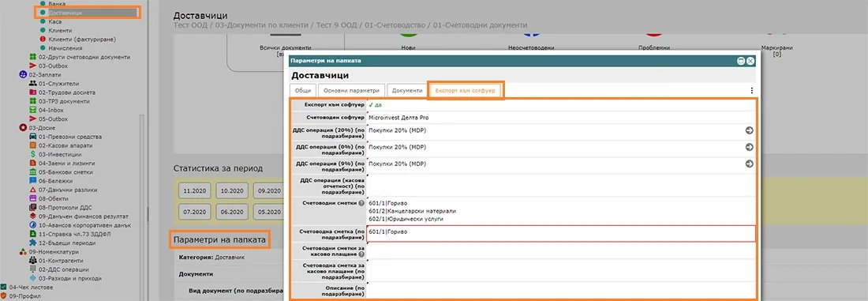This screenshot has height=301, width=868.
Task: Open the Счетоводен софтуер field
Action: (x=561, y=118)
